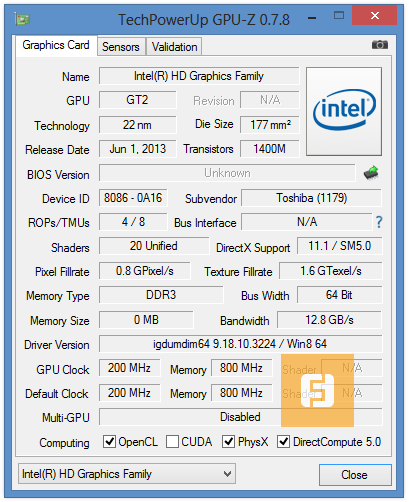Click the Release Date field Jun 1, 2013
Image resolution: width=409 pixels, height=502 pixels.
pos(137,149)
